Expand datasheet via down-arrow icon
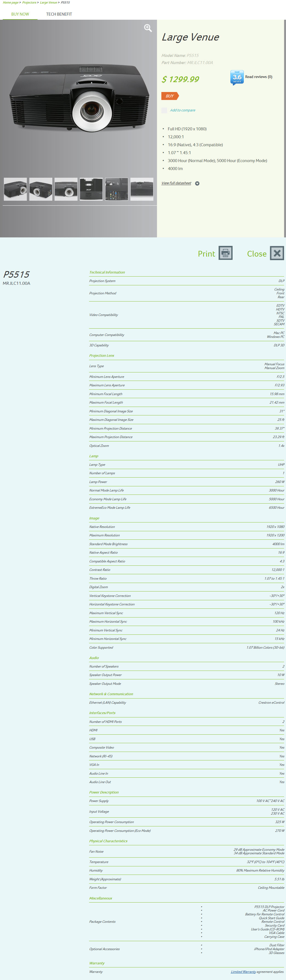Image resolution: width=286 pixels, height=980 pixels. click(197, 183)
